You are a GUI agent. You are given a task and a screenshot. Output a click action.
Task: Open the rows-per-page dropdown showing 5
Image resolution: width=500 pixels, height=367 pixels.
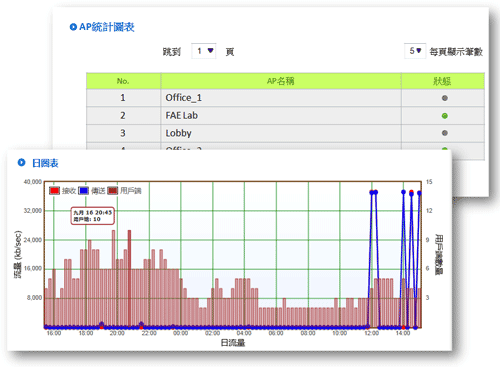click(x=415, y=51)
